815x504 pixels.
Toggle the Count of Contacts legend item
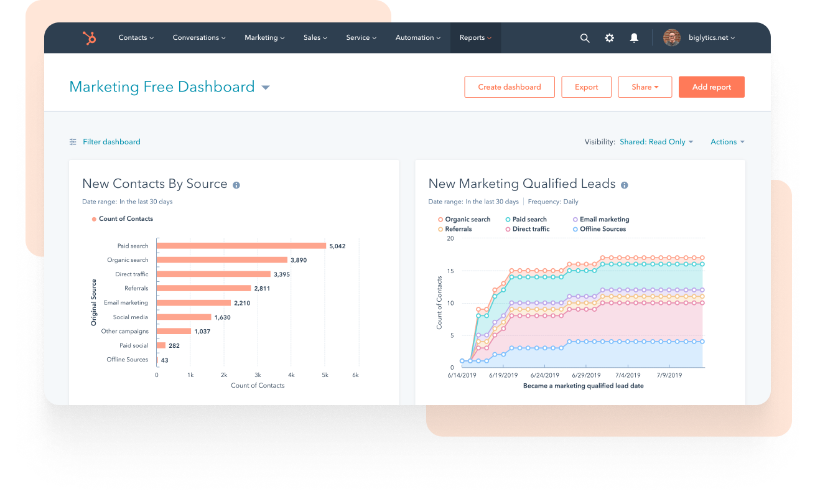(122, 218)
